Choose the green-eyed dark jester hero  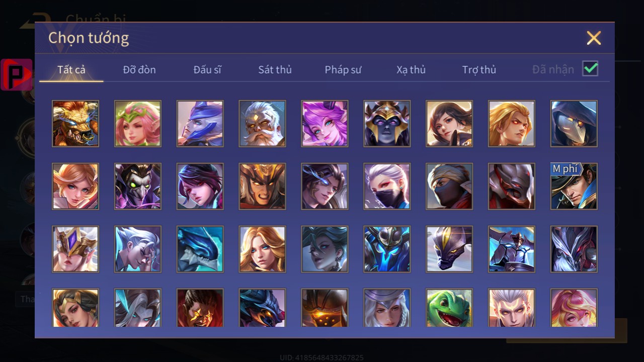pos(138,186)
